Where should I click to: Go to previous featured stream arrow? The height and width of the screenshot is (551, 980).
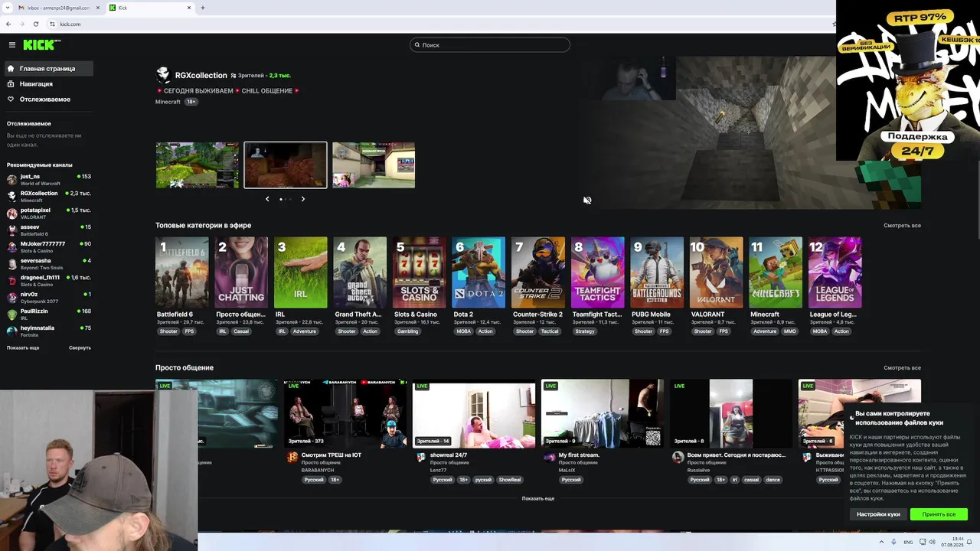coord(267,199)
